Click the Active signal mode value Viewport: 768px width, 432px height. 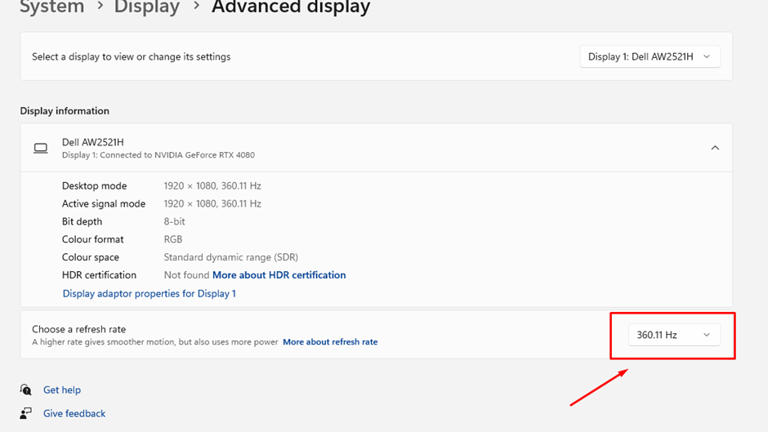(213, 204)
